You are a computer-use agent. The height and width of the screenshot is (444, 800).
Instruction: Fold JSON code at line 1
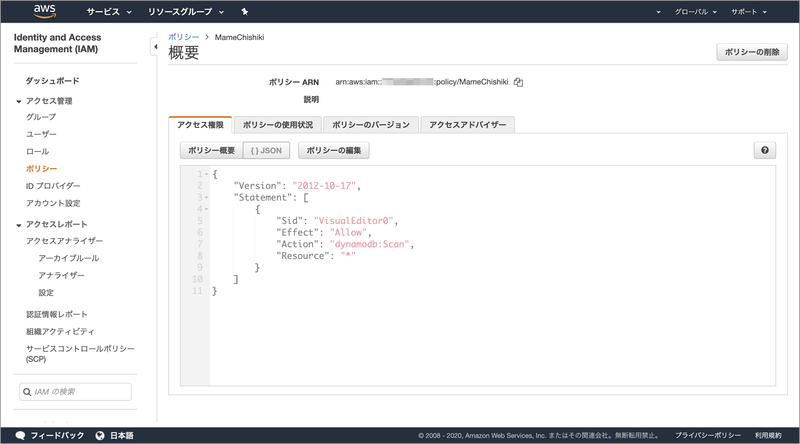(x=207, y=174)
